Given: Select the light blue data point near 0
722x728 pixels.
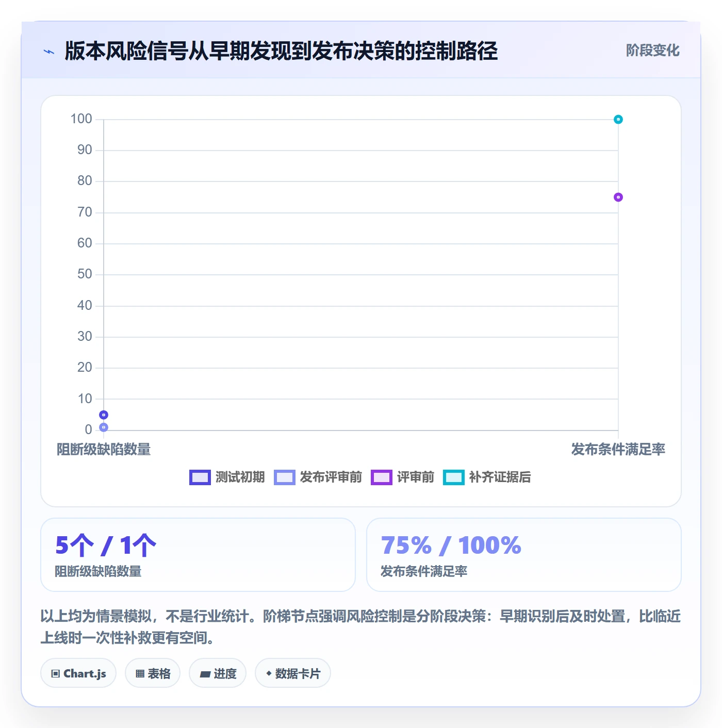Looking at the screenshot, I should coord(104,427).
